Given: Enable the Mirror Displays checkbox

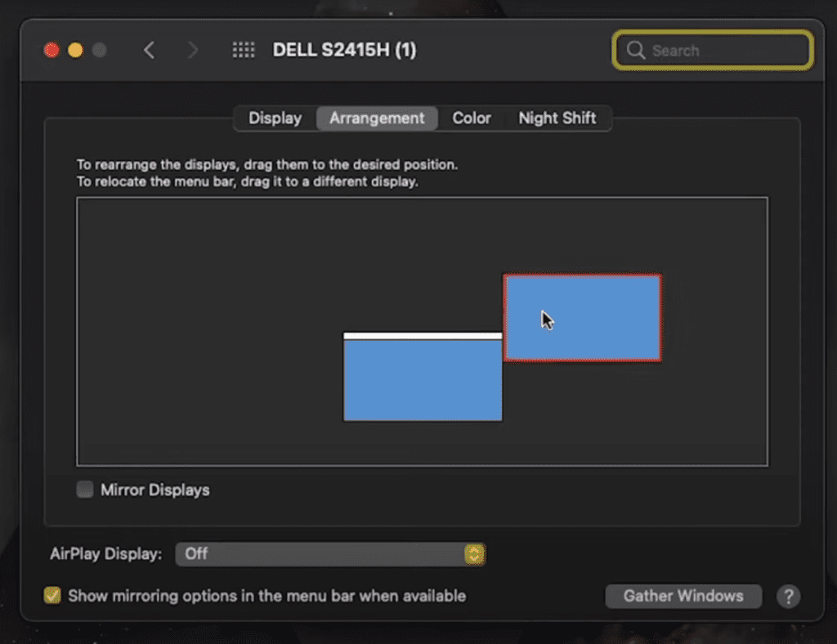Looking at the screenshot, I should point(85,490).
